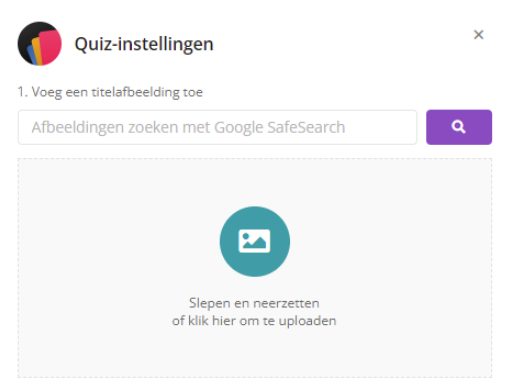The width and height of the screenshot is (507, 384).
Task: Start an image search via the purple button
Action: 459,127
